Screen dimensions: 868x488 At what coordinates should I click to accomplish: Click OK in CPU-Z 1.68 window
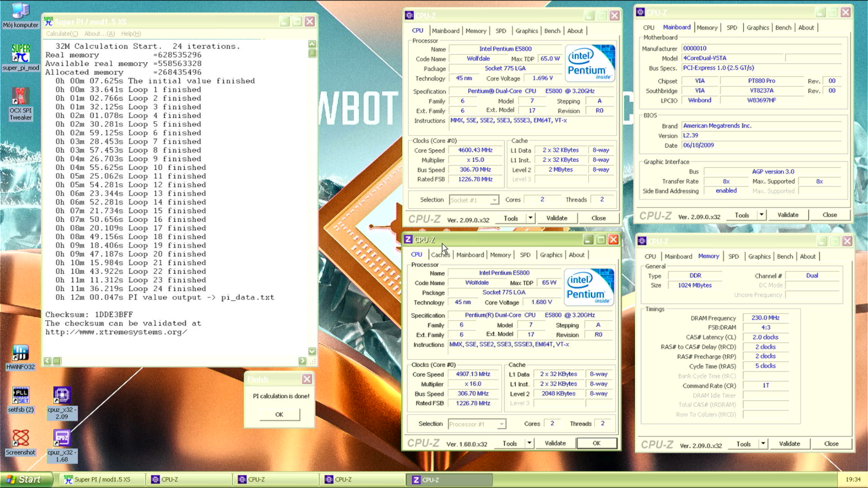tap(597, 443)
